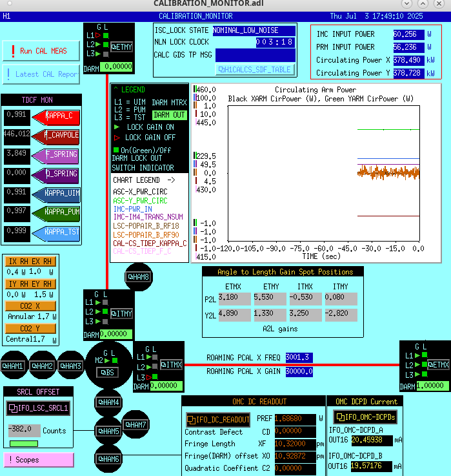Click the DARM OUT green legend label

[169, 115]
